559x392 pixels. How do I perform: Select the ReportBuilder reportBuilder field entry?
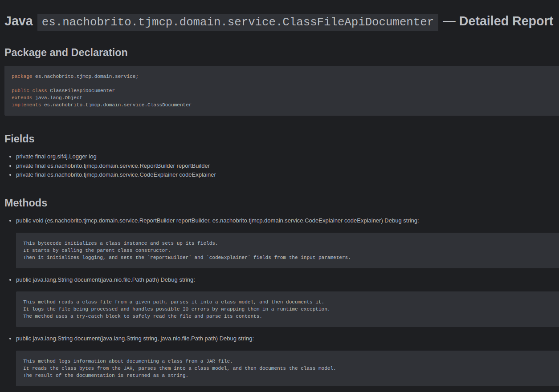pyautogui.click(x=113, y=166)
